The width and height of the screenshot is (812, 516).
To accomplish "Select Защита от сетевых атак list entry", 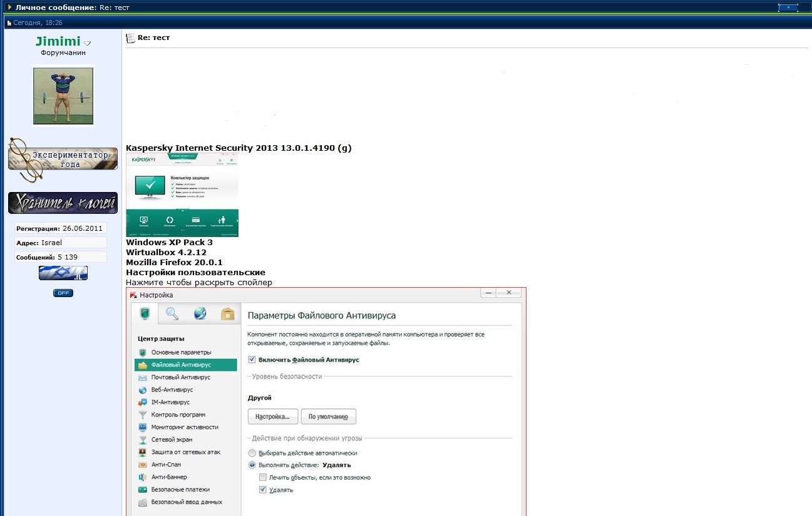I will coord(186,452).
